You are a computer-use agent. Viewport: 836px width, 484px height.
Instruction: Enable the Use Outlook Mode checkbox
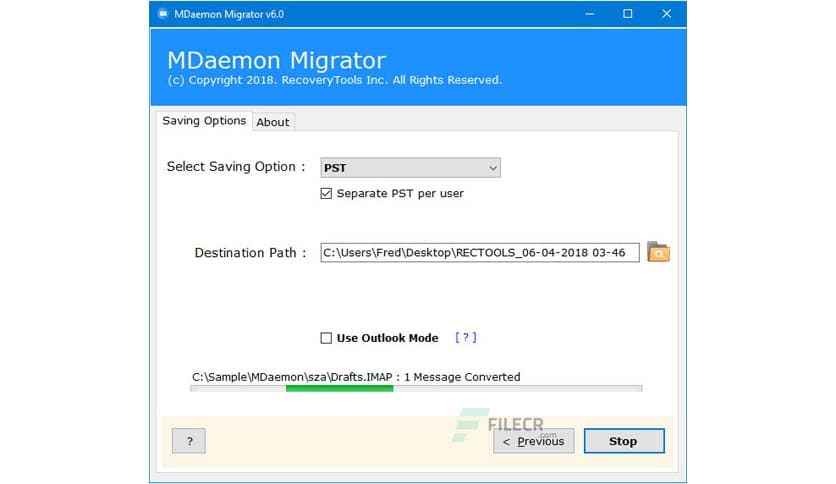coord(326,338)
